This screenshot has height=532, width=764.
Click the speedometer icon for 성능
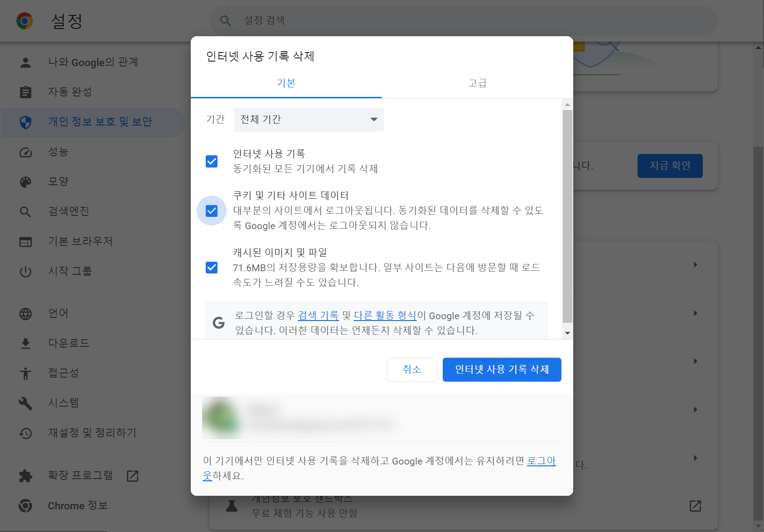coord(26,152)
